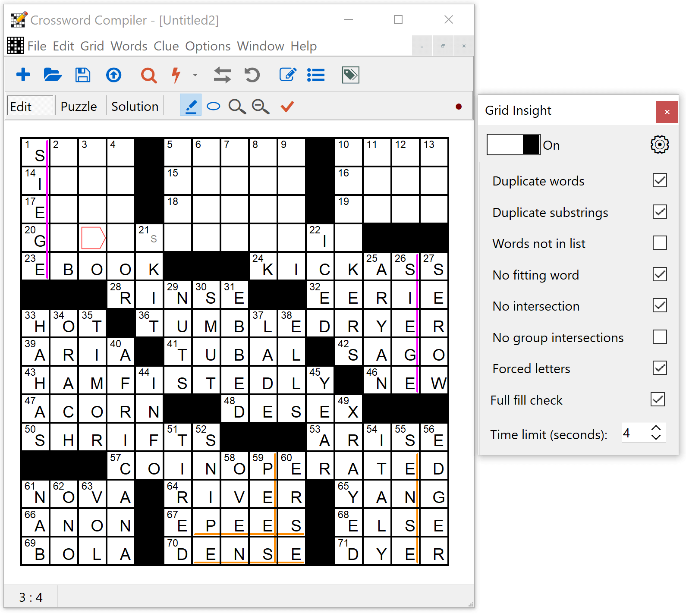Viewport: 686px width, 616px height.
Task: Open the Words menu
Action: tap(129, 46)
